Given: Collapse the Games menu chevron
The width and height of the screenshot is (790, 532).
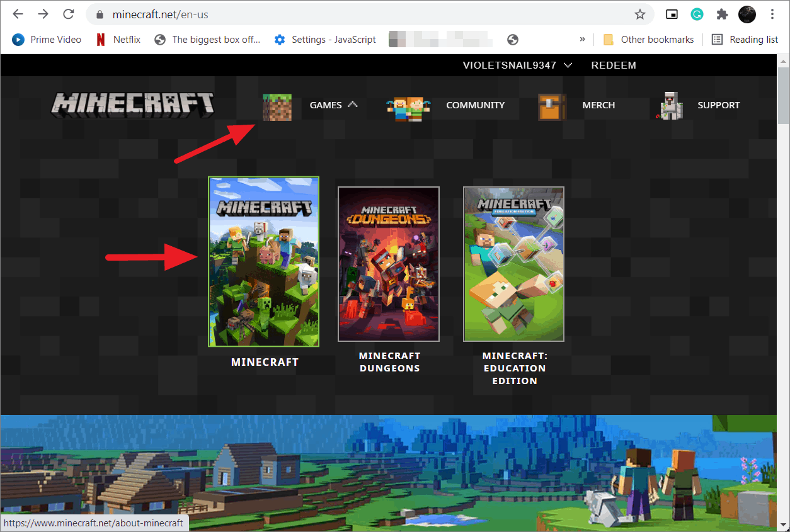Looking at the screenshot, I should [352, 105].
